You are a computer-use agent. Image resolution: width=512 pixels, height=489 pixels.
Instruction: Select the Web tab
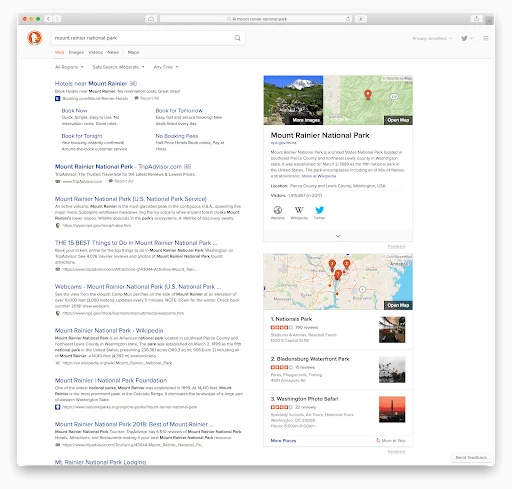[x=59, y=52]
